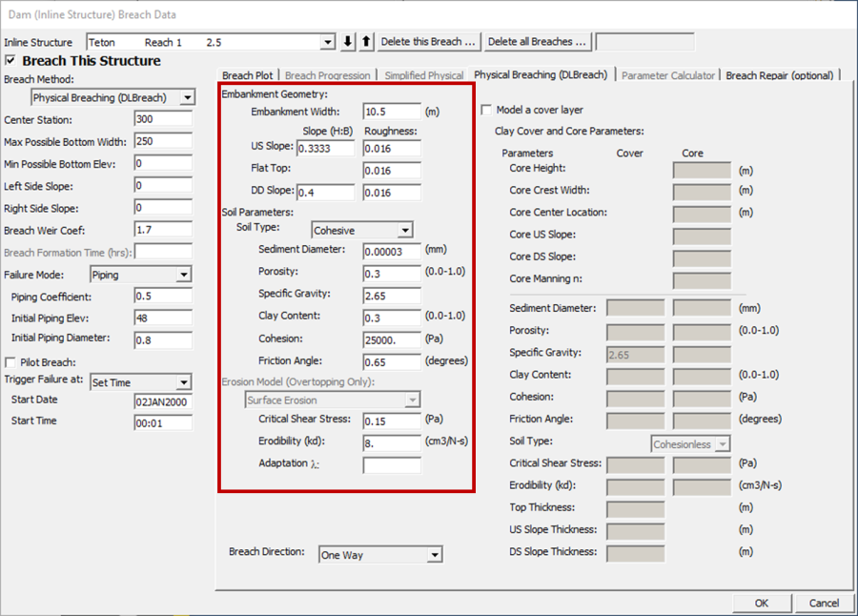Switch to the Breach Plot tab
The image size is (858, 616).
247,75
